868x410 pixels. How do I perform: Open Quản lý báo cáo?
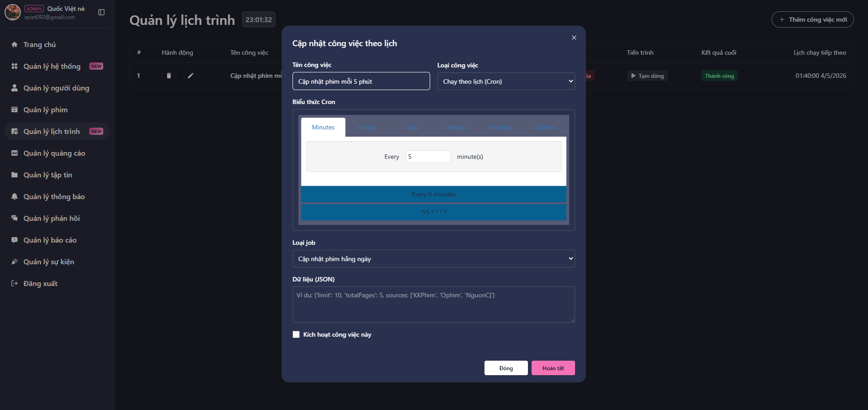coord(57,240)
